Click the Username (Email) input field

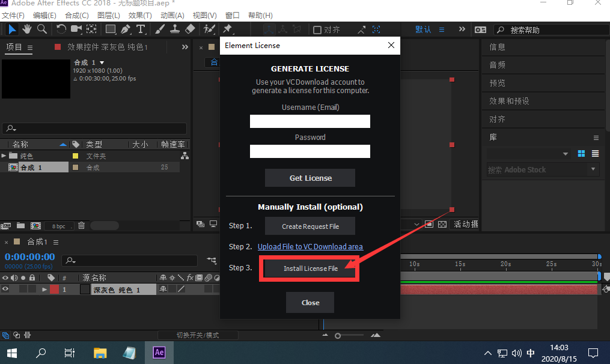310,121
